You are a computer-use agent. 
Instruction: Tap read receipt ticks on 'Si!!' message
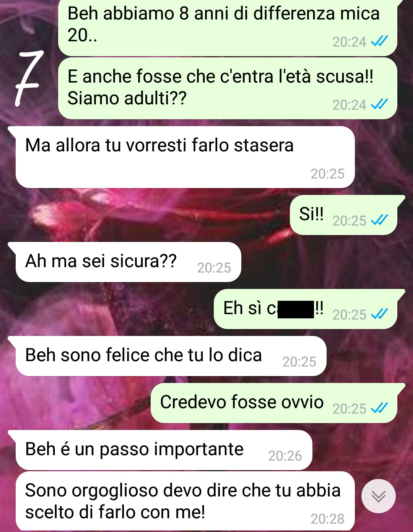(x=379, y=220)
